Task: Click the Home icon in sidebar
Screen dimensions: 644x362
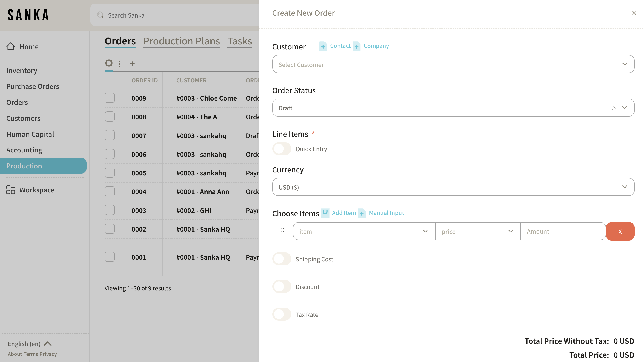Action: pos(11,46)
